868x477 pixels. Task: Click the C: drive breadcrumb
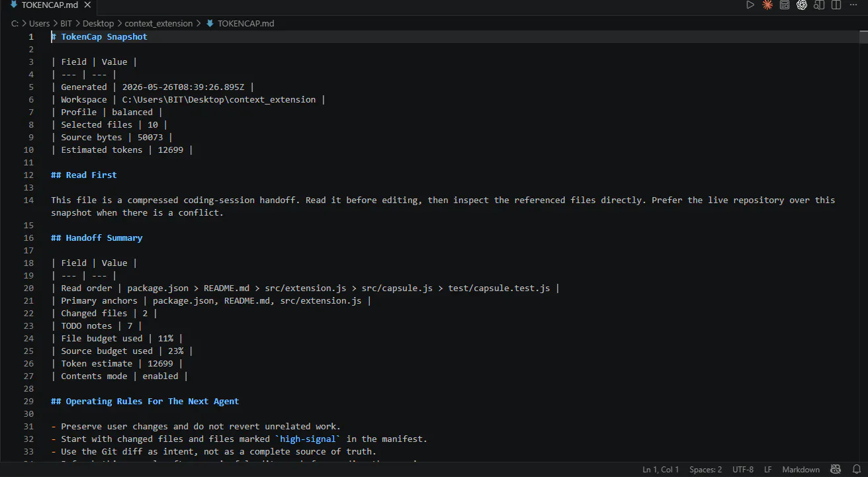coord(14,24)
